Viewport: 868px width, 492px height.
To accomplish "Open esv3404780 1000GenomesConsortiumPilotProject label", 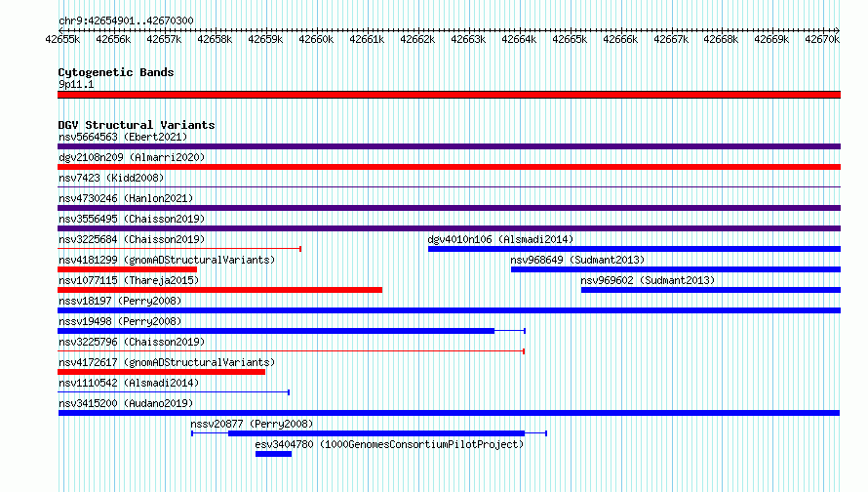I will pos(389,444).
